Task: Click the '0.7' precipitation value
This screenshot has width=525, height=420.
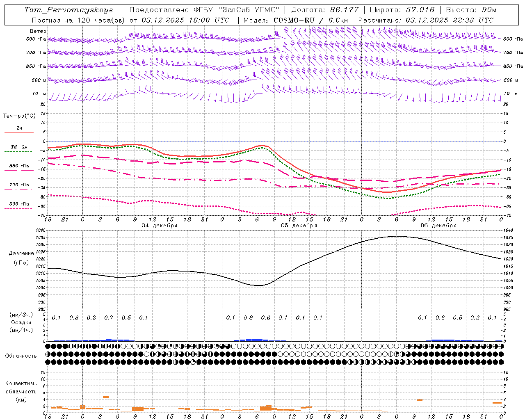Action: pyautogui.click(x=109, y=318)
